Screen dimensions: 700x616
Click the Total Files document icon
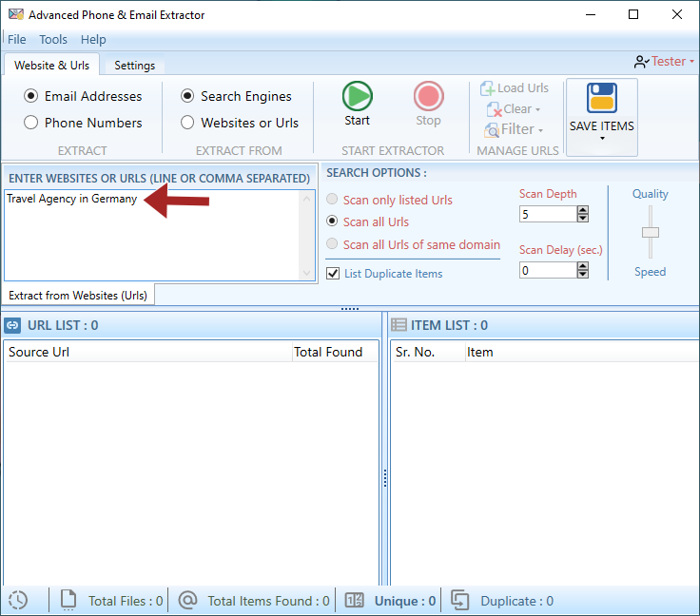pyautogui.click(x=68, y=600)
